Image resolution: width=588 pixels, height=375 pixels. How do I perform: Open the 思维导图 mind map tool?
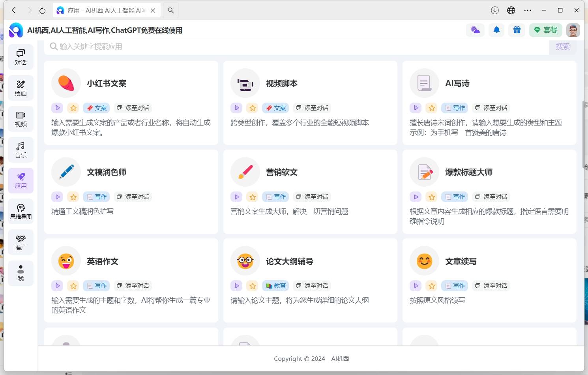coord(21,212)
